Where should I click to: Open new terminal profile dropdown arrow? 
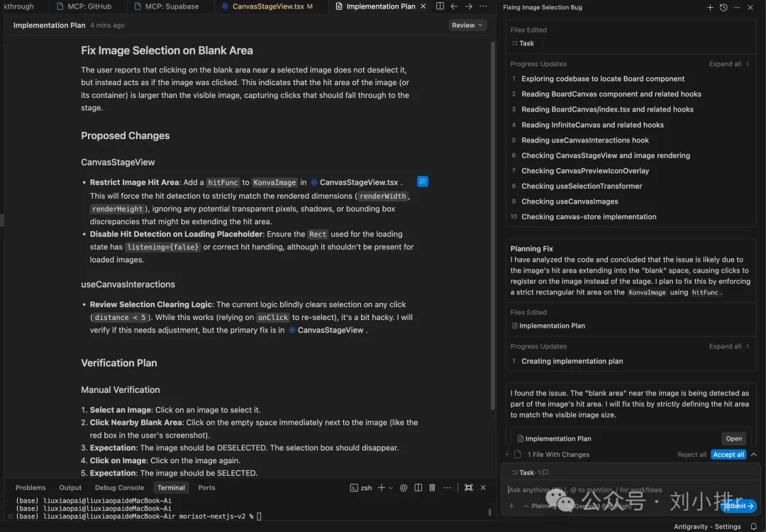[x=391, y=487]
